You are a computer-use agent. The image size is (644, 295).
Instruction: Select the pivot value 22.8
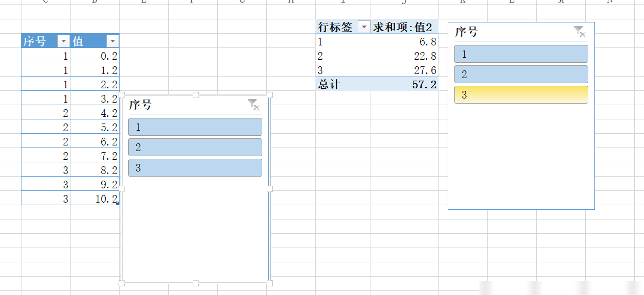coord(404,56)
